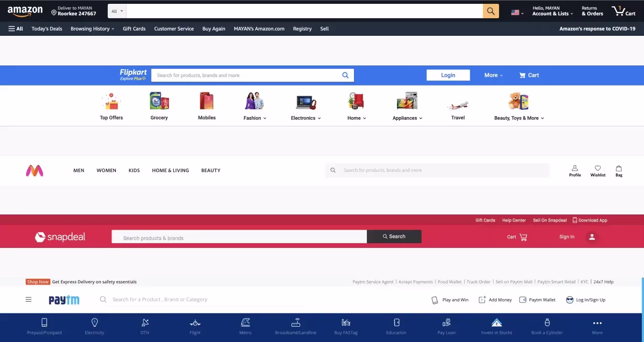
Task: Open the Flipkart Cart
Action: click(x=529, y=75)
